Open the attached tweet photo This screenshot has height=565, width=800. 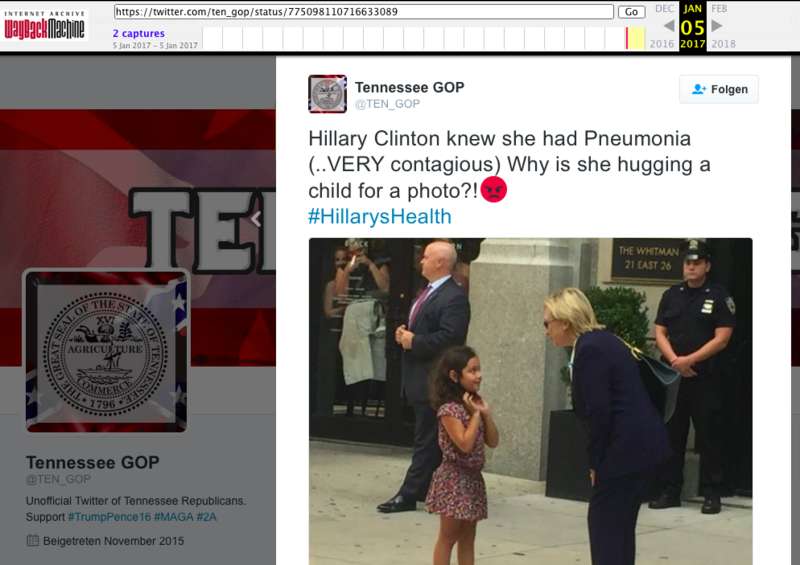(531, 401)
